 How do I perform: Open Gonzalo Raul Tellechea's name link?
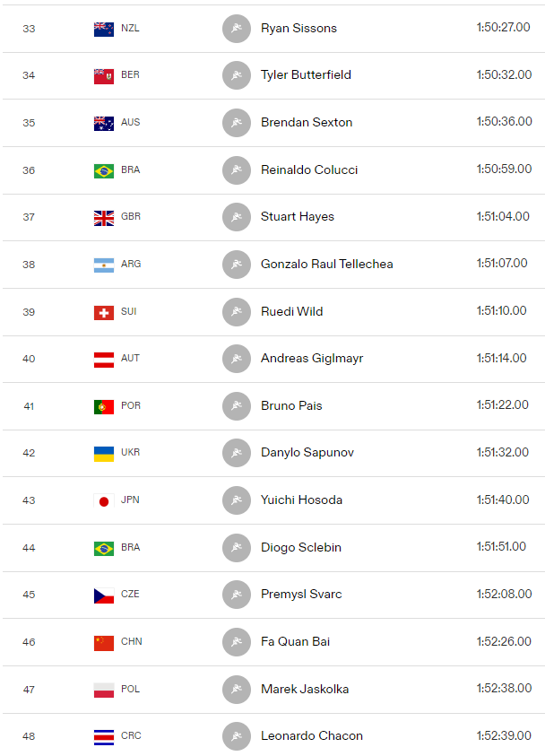(x=326, y=265)
